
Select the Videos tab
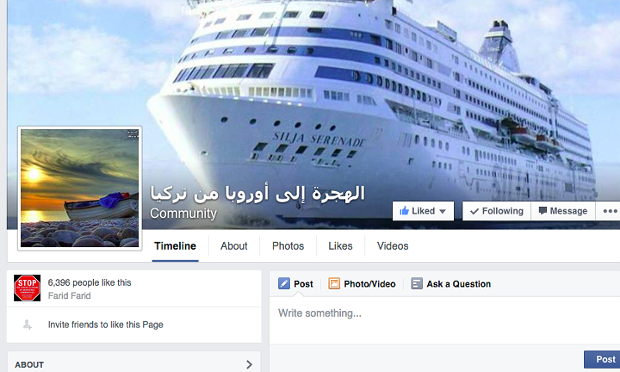coord(392,246)
